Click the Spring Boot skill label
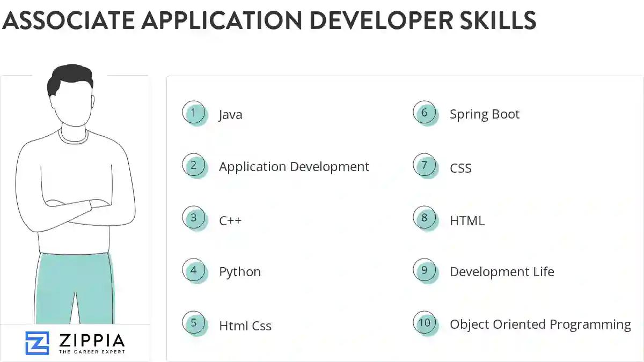The width and height of the screenshot is (644, 362). click(484, 114)
